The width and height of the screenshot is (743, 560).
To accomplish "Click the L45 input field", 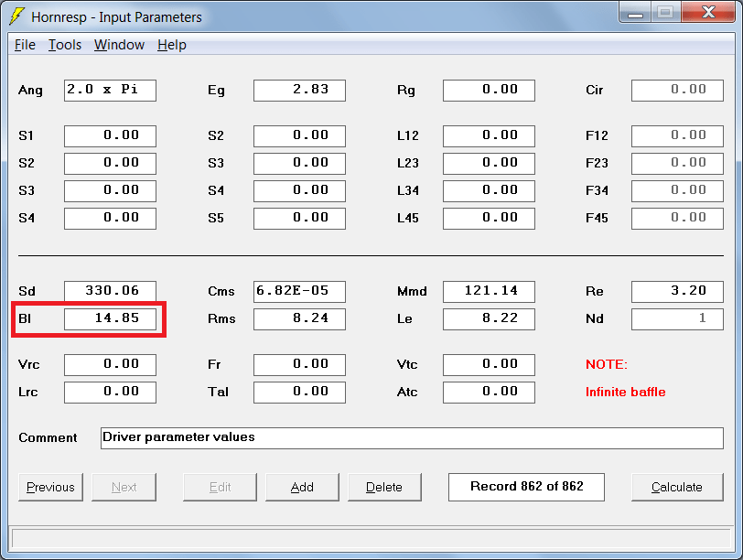I will tap(489, 219).
